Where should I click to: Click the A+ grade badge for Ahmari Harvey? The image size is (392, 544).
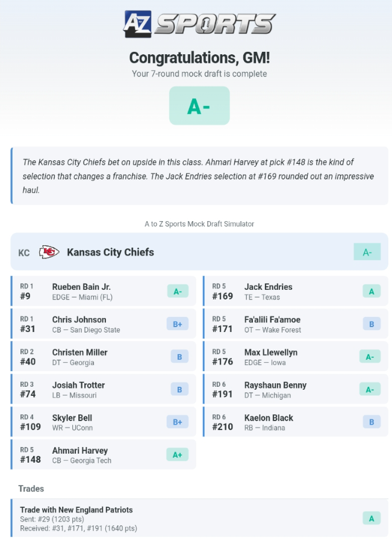pos(177,455)
